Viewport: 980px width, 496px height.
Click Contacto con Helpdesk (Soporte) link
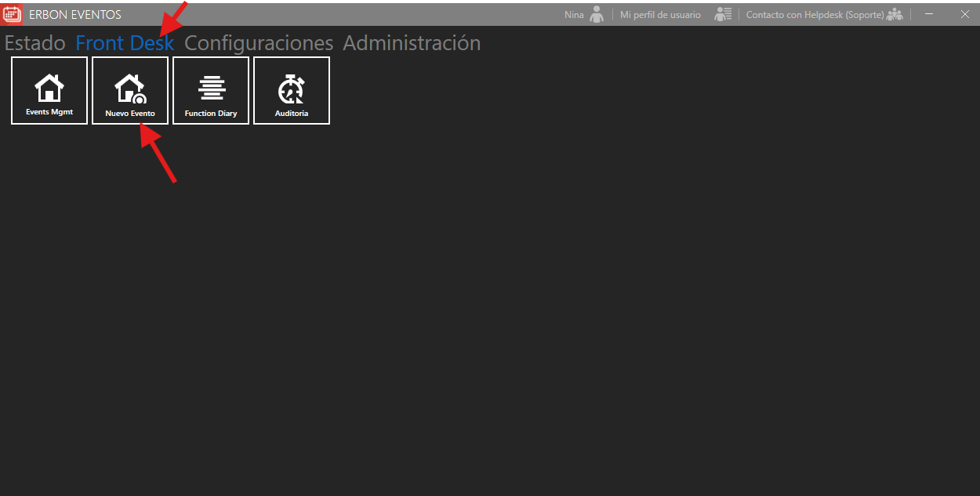815,15
